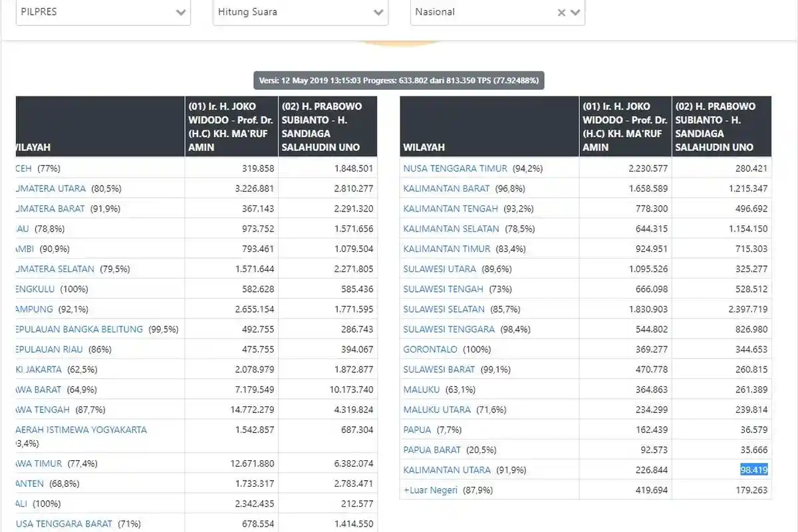Open the GORONTALO region link
Screen dimensions: 798x532
[430, 349]
